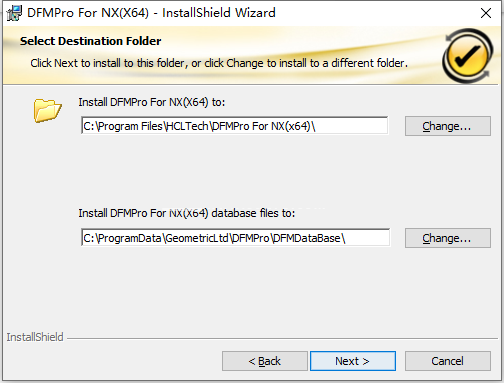The image size is (504, 383).
Task: Focus the Program Files install path field
Action: tap(235, 126)
